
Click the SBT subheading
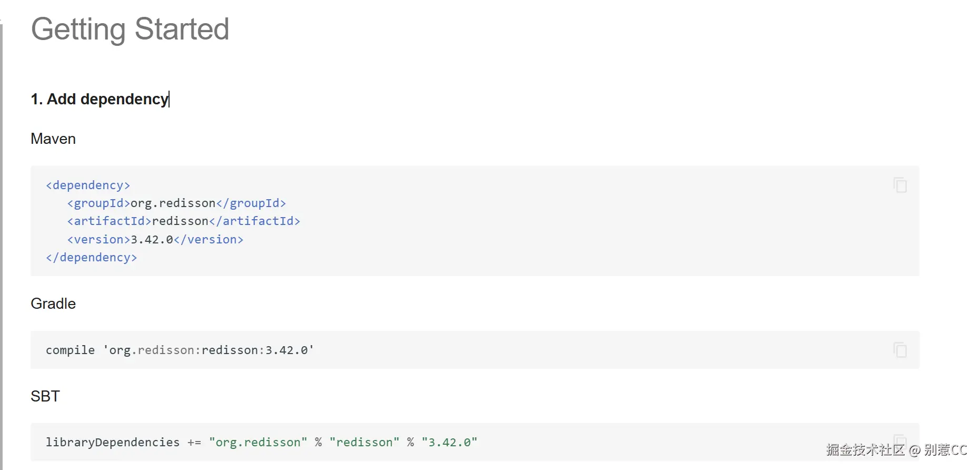[45, 396]
